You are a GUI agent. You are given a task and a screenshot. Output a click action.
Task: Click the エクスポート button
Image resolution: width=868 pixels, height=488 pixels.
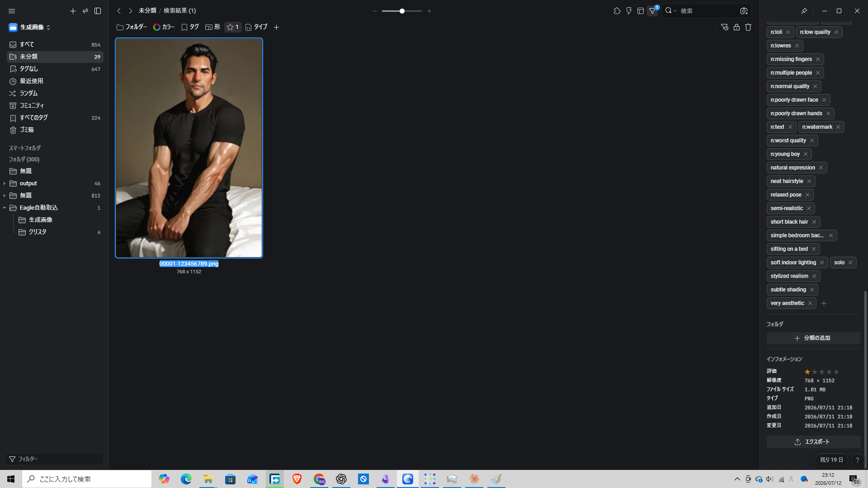[x=813, y=442]
